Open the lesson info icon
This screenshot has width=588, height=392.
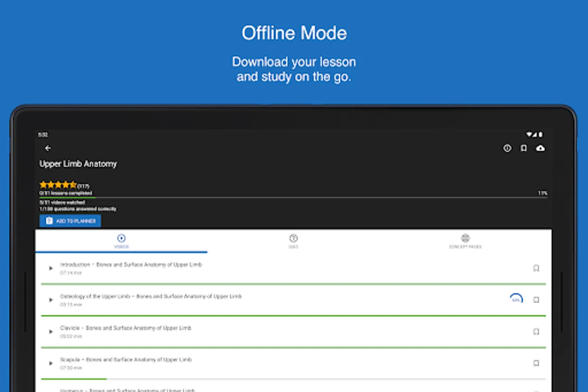507,148
